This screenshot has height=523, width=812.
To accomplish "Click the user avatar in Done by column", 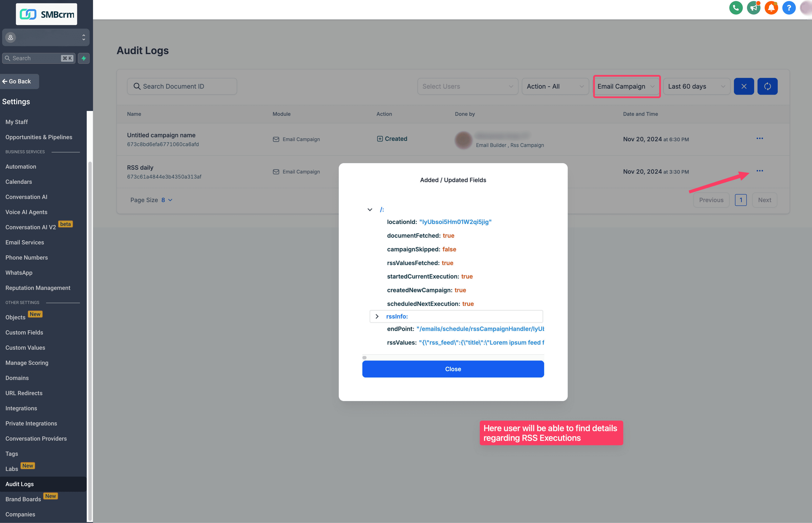I will click(x=463, y=140).
